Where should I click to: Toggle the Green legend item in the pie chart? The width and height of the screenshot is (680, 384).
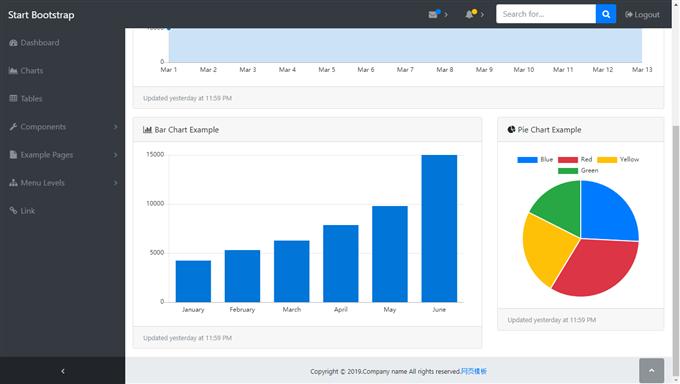[578, 171]
